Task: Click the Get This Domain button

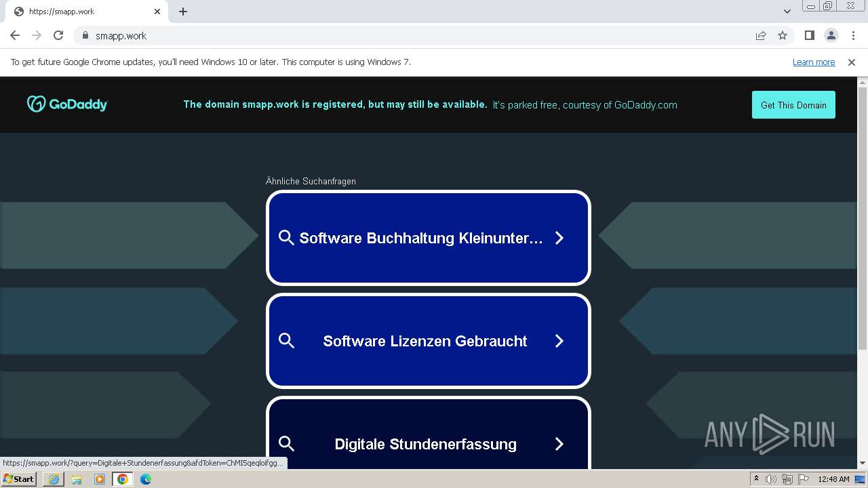Action: click(793, 105)
